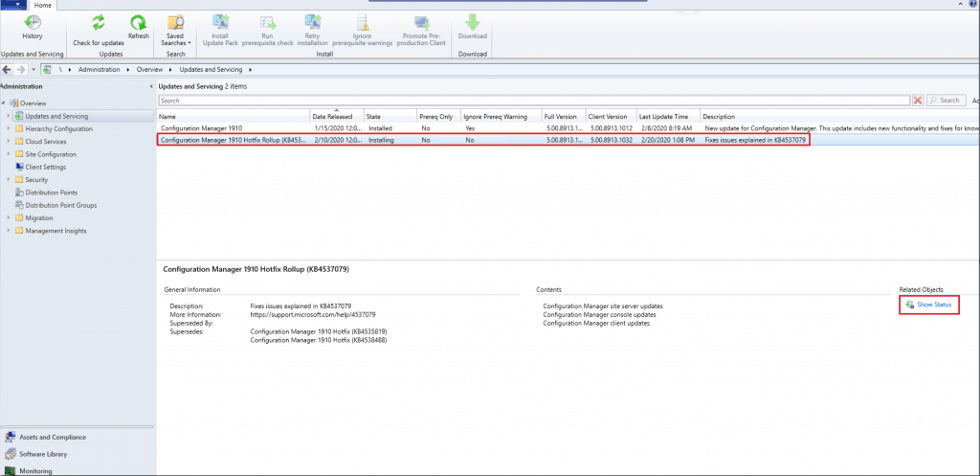Click Administration in the breadcrumb path

click(x=99, y=69)
